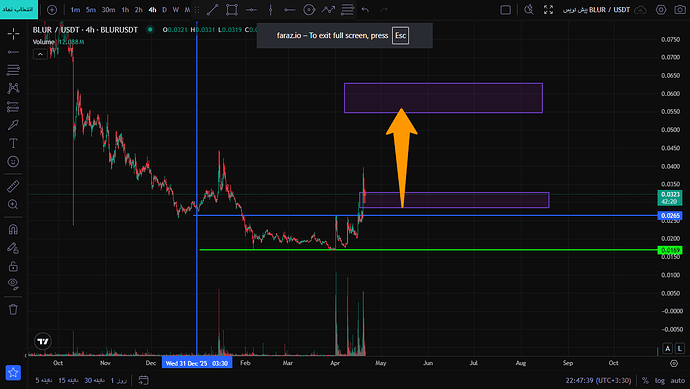Grab the favorites toolbar drag handle
This screenshot has width=690, height=389.
(x=197, y=10)
